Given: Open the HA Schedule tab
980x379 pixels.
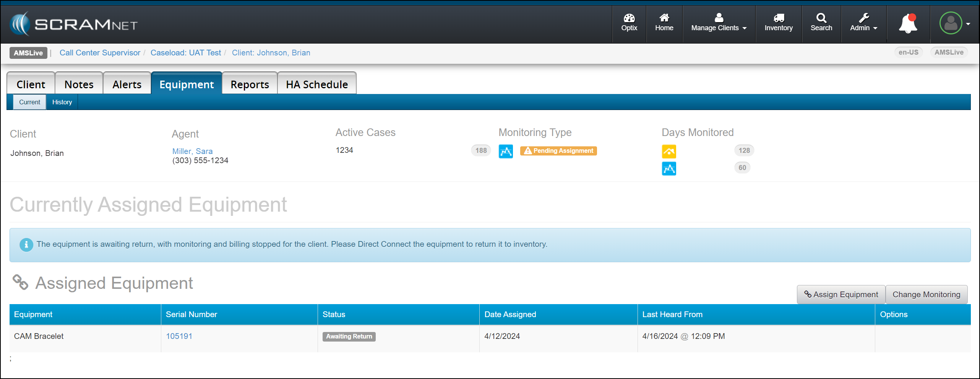Looking at the screenshot, I should (x=316, y=84).
